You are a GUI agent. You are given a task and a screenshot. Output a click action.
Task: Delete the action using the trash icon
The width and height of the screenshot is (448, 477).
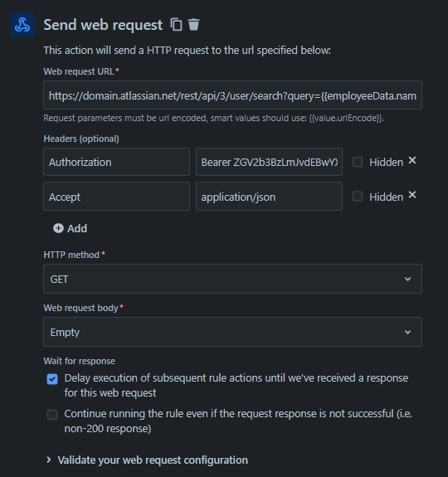194,25
